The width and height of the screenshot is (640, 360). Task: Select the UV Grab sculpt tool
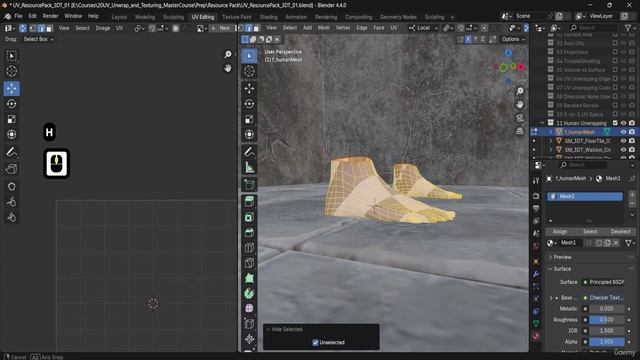pos(11,187)
